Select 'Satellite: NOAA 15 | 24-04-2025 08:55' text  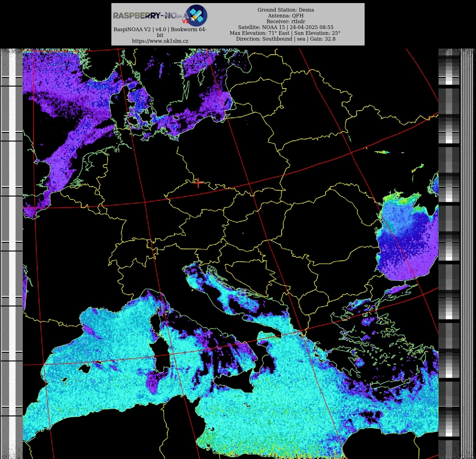point(286,27)
